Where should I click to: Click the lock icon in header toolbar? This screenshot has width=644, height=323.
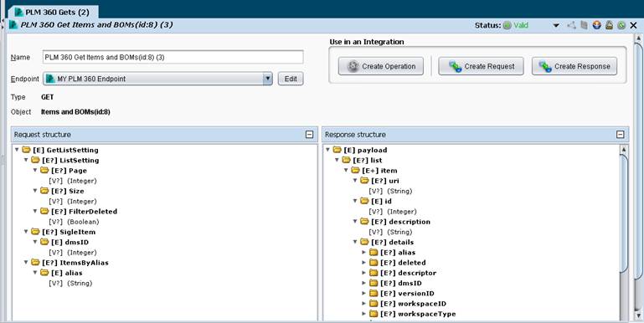pos(609,25)
